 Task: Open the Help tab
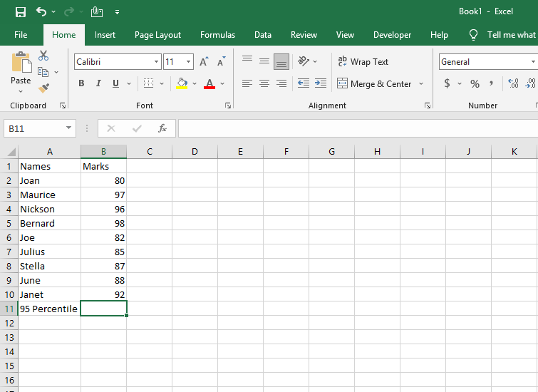(439, 35)
